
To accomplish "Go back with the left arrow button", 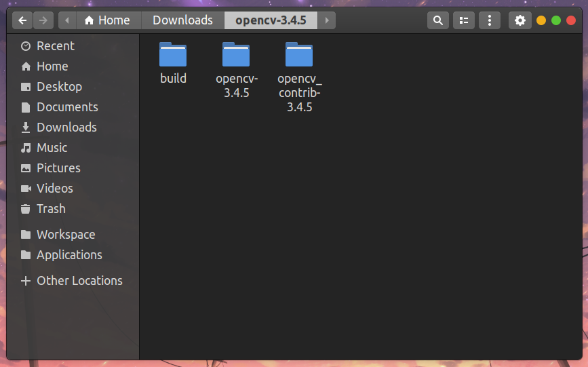I will pyautogui.click(x=22, y=20).
